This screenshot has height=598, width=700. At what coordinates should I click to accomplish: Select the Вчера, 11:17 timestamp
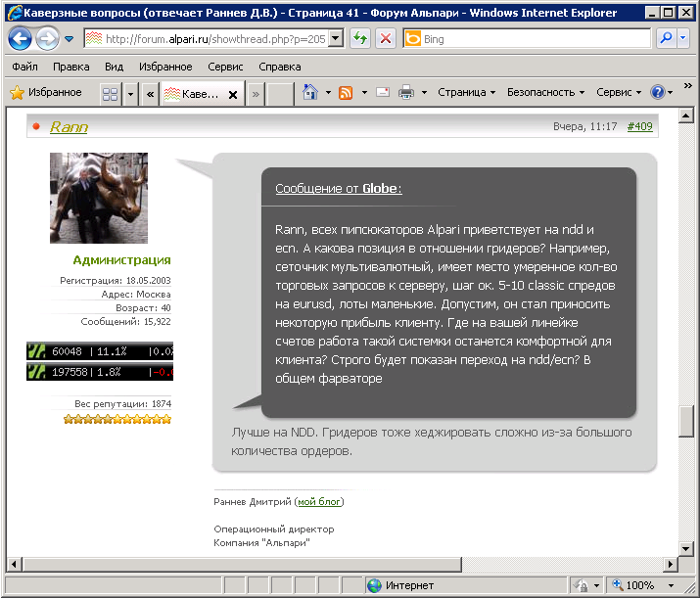pyautogui.click(x=584, y=126)
